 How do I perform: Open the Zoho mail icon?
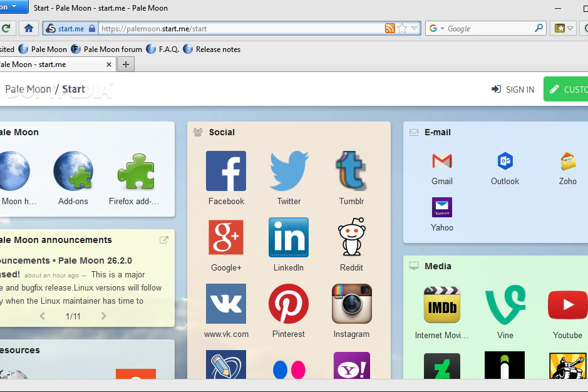click(568, 161)
